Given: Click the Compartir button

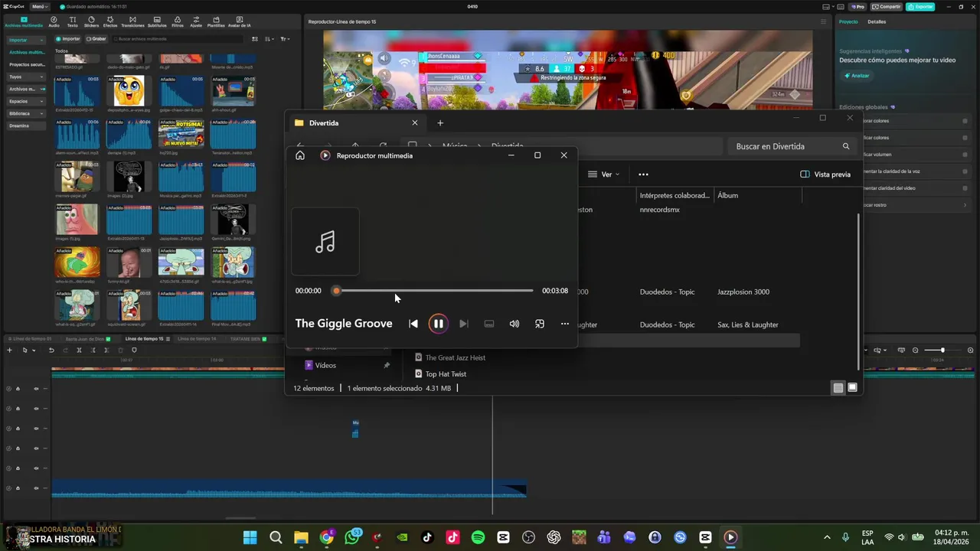Looking at the screenshot, I should pyautogui.click(x=887, y=6).
